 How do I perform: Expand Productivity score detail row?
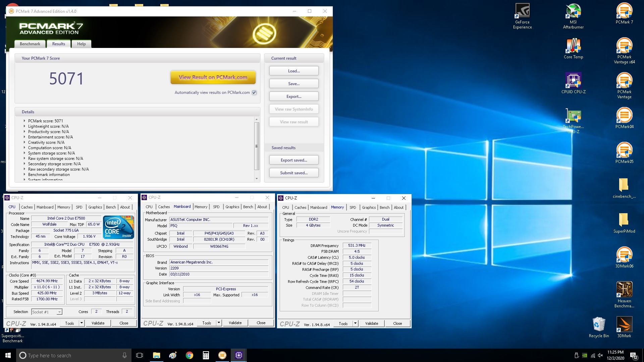pos(24,132)
